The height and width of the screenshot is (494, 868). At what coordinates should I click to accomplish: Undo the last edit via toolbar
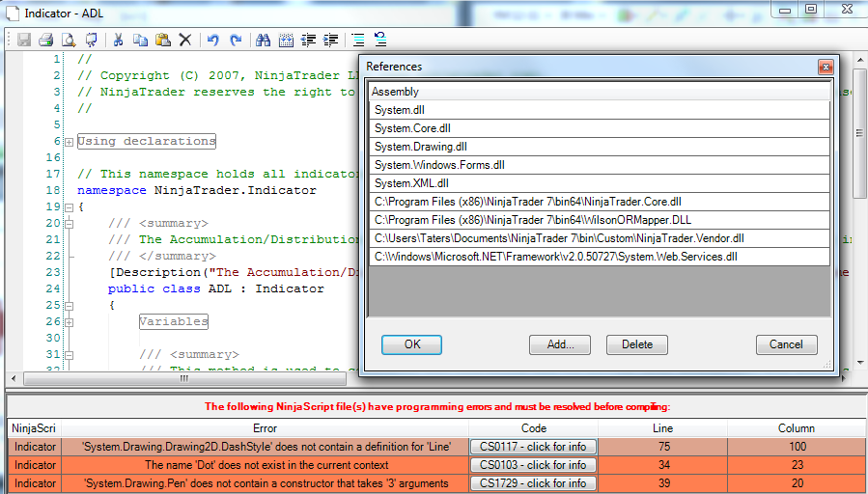213,40
